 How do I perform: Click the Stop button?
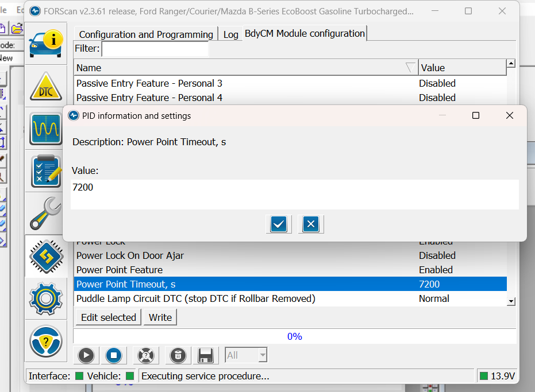point(114,355)
